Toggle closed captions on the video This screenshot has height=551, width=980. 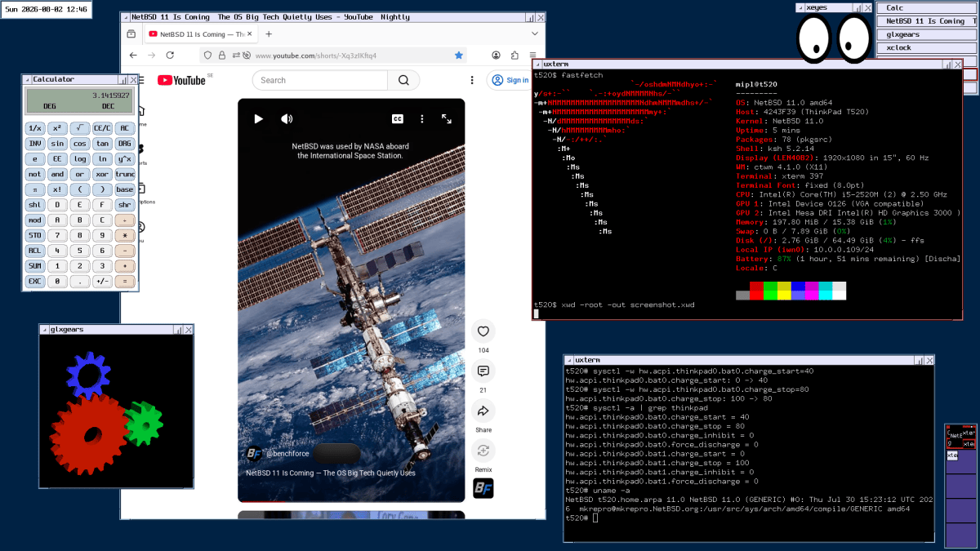coord(398,119)
